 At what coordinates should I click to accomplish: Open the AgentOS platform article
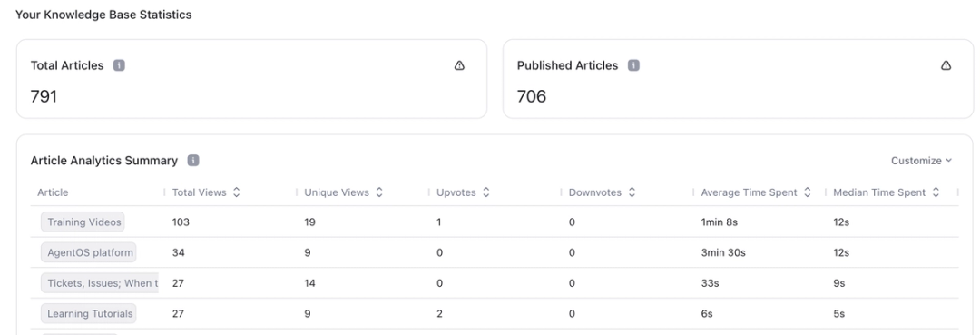point(89,252)
